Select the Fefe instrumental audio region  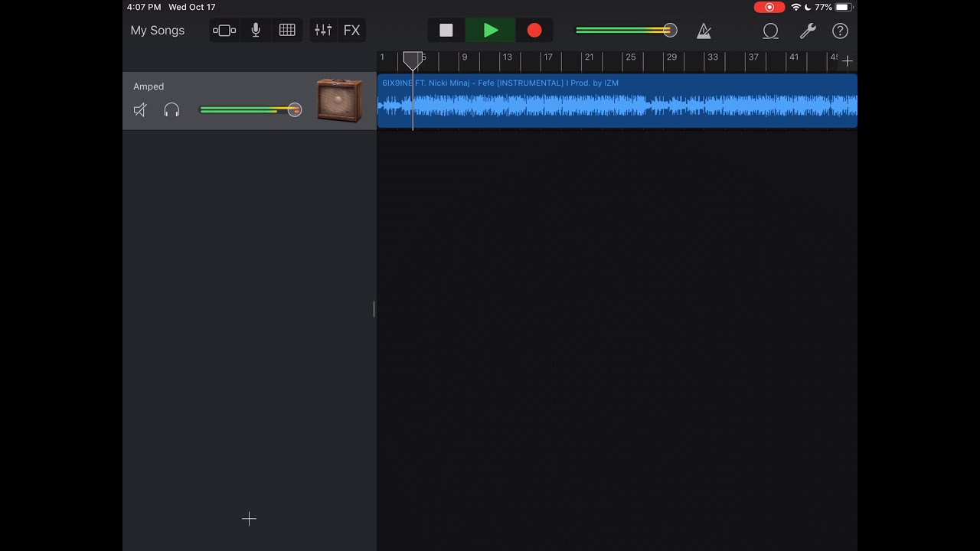pos(617,100)
